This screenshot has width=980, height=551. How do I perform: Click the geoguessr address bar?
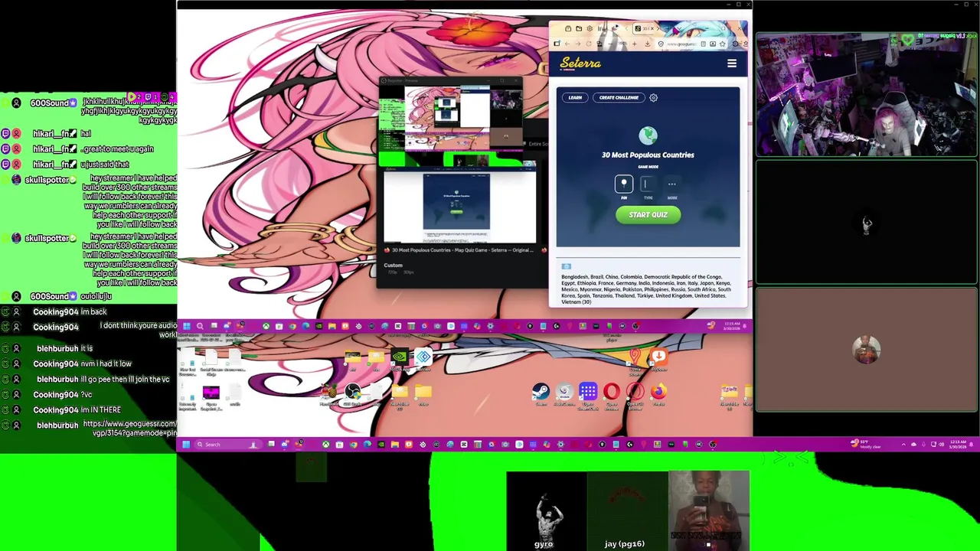[683, 44]
